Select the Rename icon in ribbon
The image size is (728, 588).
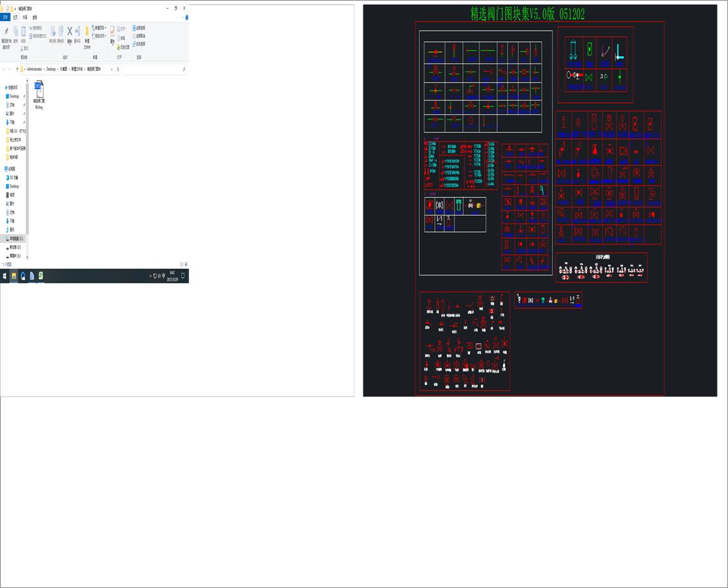[77, 31]
